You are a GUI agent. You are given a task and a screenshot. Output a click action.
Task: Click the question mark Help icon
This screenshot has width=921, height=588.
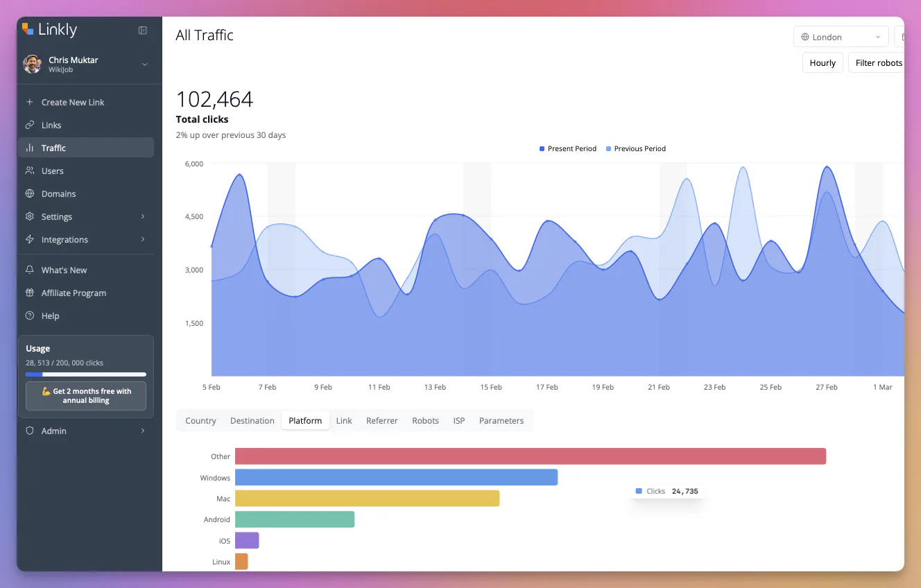[x=30, y=315]
